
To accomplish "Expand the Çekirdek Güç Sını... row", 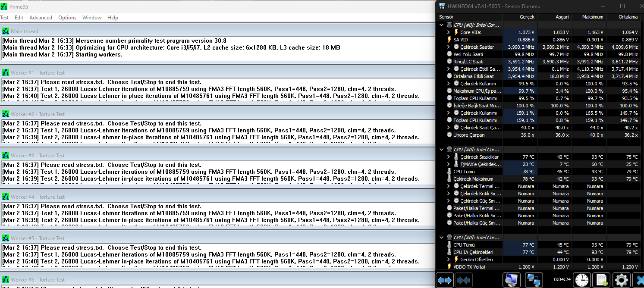I will coord(449,201).
